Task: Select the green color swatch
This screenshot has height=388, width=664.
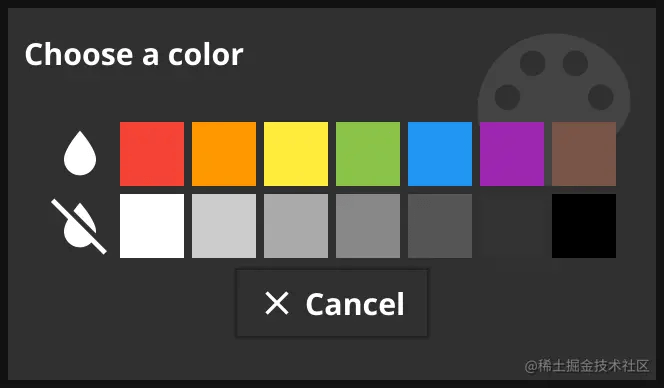Action: (x=368, y=154)
